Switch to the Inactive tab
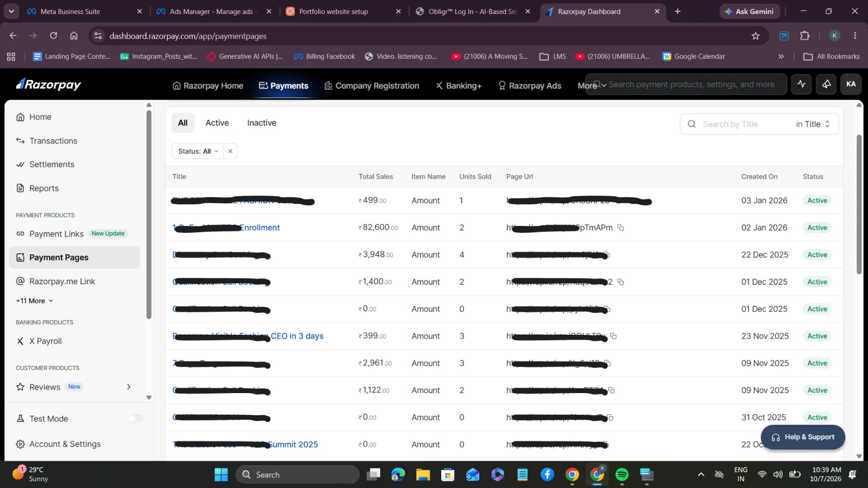Screen dimensions: 868x488 (262, 123)
